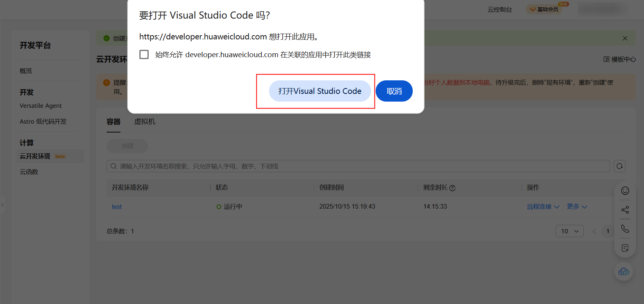This screenshot has width=644, height=304.
Task: Open Astro 低代码开发 in the sidebar
Action: 43,122
